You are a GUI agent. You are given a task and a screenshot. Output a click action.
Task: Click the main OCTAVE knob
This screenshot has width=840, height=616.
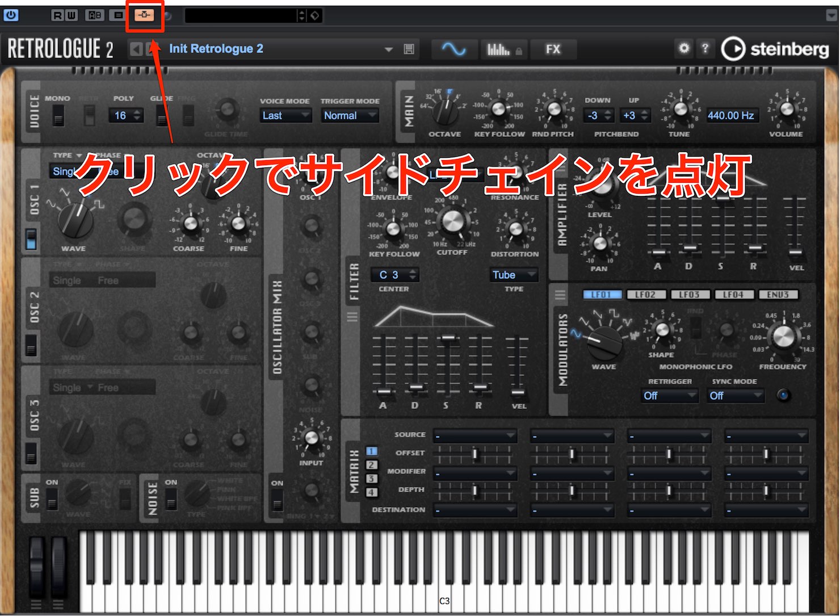[x=446, y=111]
